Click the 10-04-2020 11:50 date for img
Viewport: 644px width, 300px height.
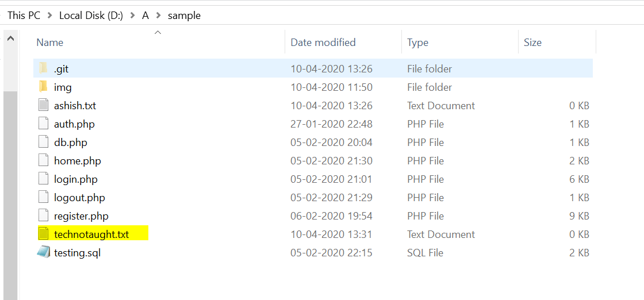click(x=331, y=87)
